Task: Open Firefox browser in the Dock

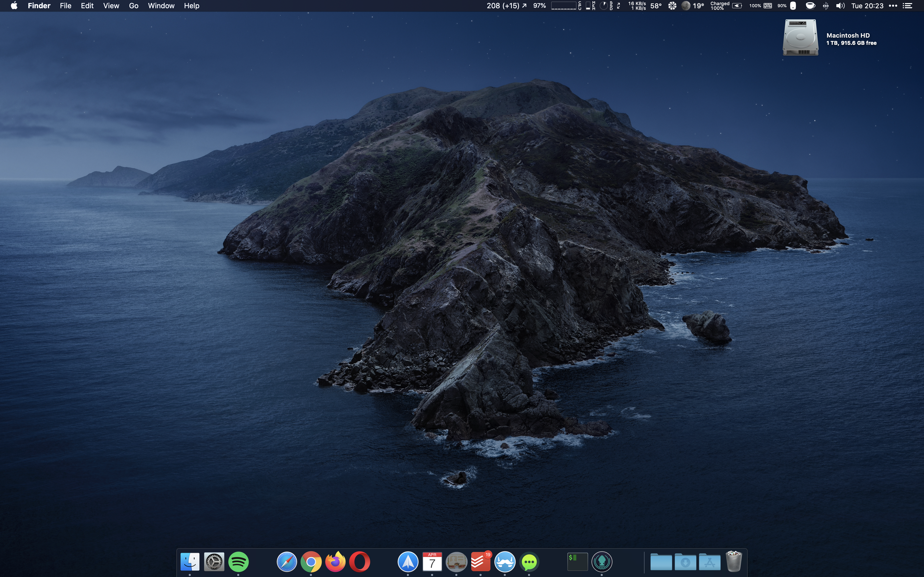Action: pyautogui.click(x=335, y=562)
